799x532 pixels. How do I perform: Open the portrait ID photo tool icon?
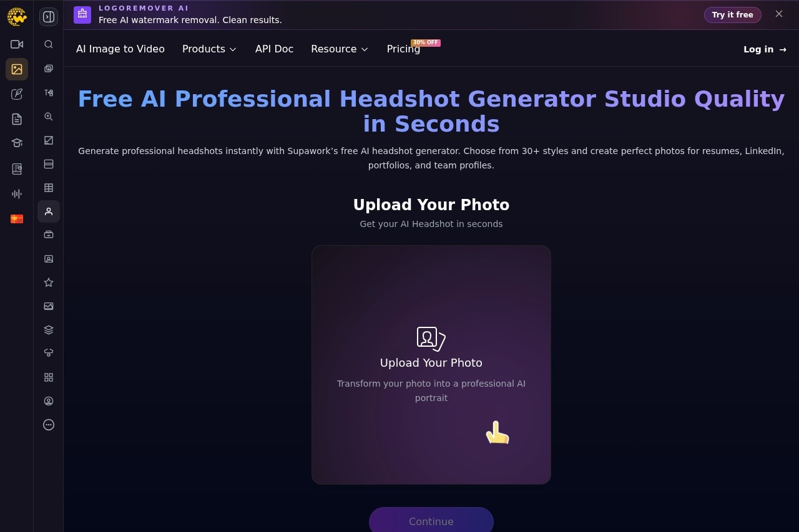49,259
